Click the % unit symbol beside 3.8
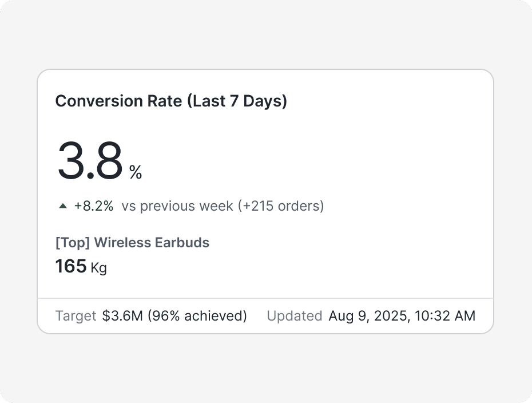 [136, 172]
